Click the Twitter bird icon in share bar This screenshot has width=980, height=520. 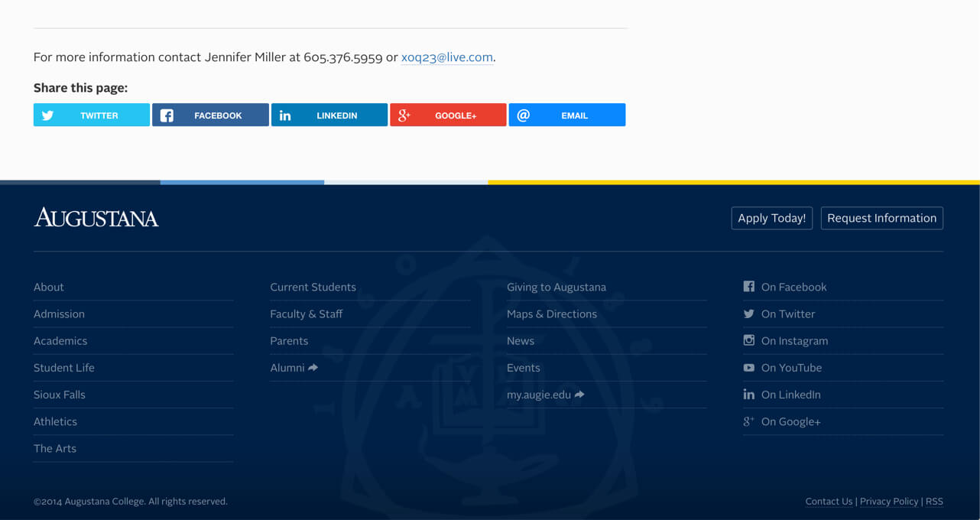(x=48, y=115)
